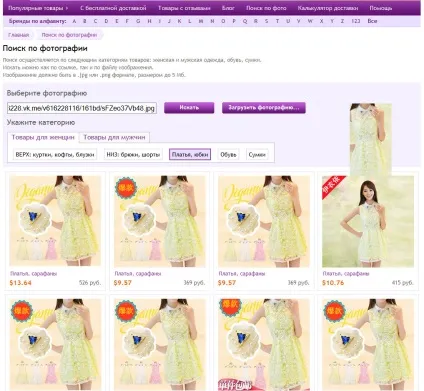Open the Блог page
The width and height of the screenshot is (424, 391).
228,8
